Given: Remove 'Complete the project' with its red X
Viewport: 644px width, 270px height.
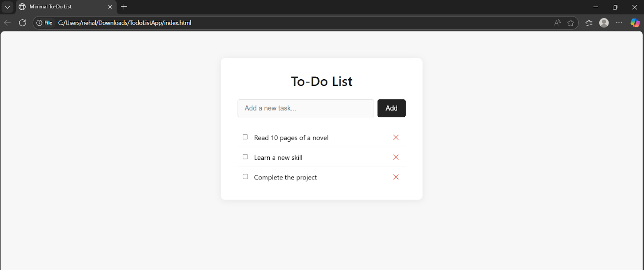Looking at the screenshot, I should tap(396, 177).
